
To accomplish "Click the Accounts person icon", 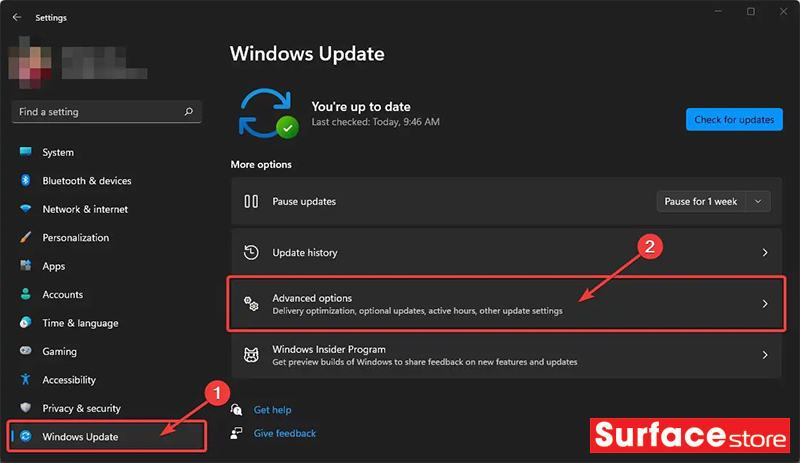I will 26,294.
